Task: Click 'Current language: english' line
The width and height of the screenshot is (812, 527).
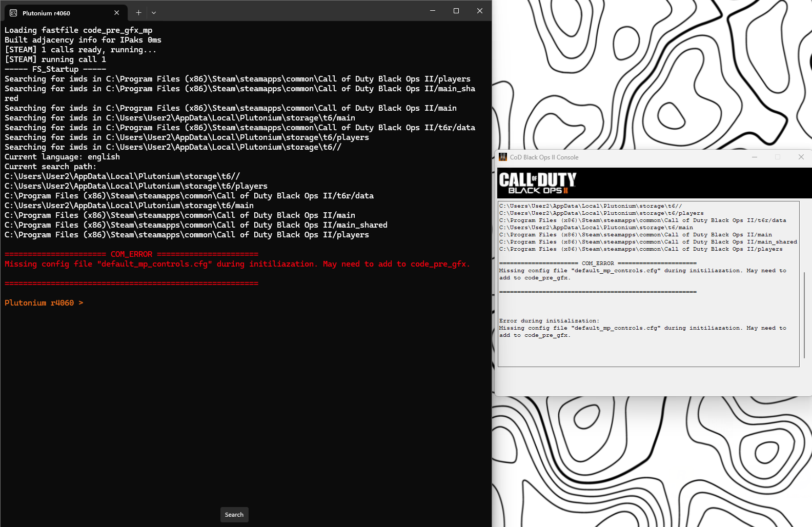Action: [x=62, y=157]
